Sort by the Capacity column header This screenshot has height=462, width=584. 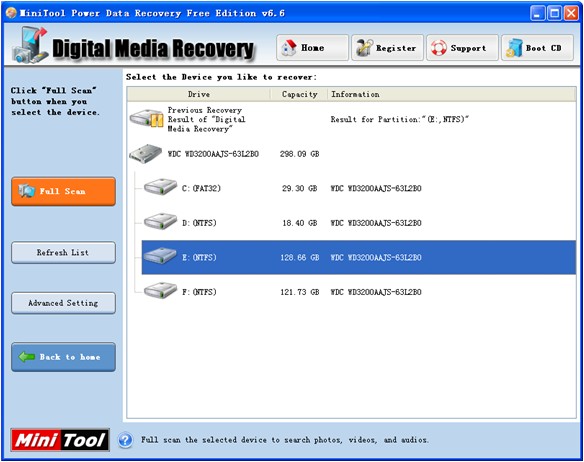299,94
